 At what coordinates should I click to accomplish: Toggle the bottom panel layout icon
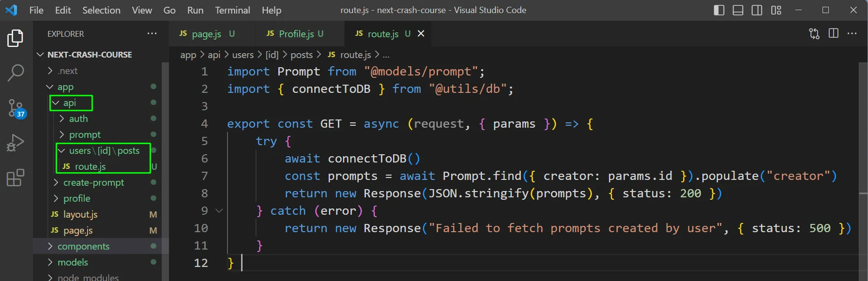pyautogui.click(x=738, y=10)
